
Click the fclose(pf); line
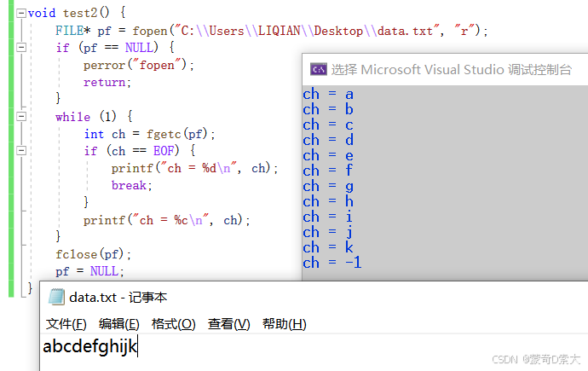tap(94, 254)
